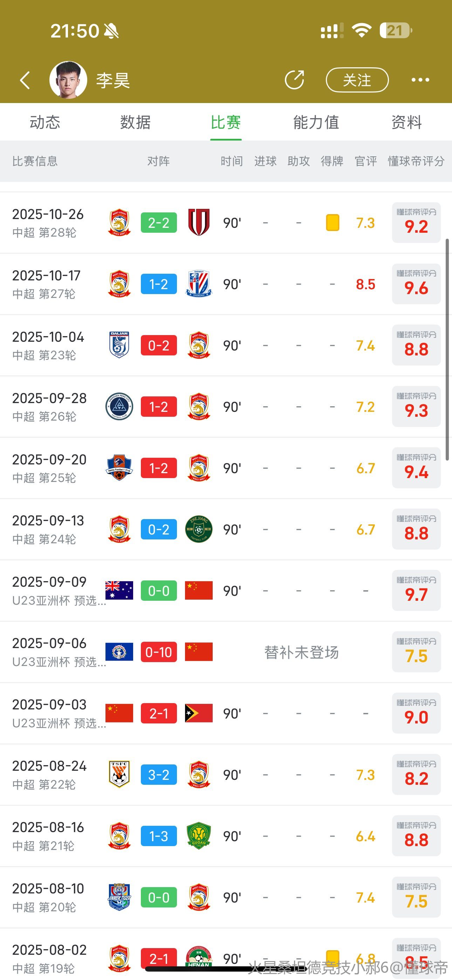The width and height of the screenshot is (452, 980).
Task: Tap the share icon in header
Action: click(x=294, y=80)
